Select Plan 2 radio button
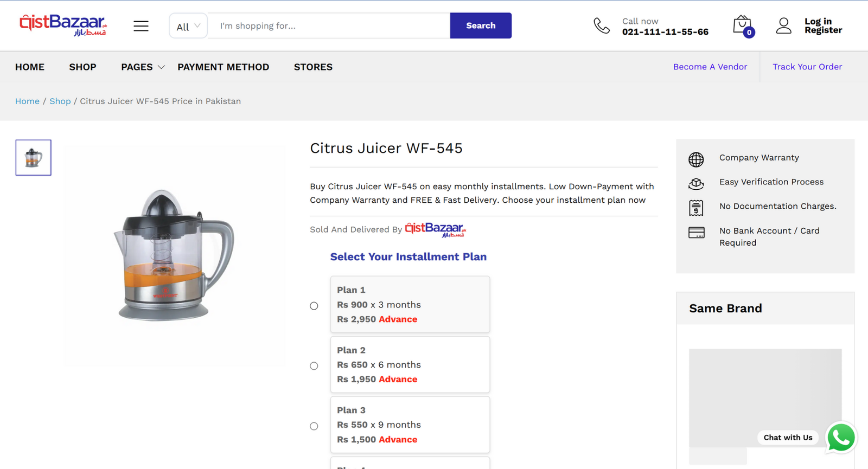The image size is (868, 469). [314, 366]
